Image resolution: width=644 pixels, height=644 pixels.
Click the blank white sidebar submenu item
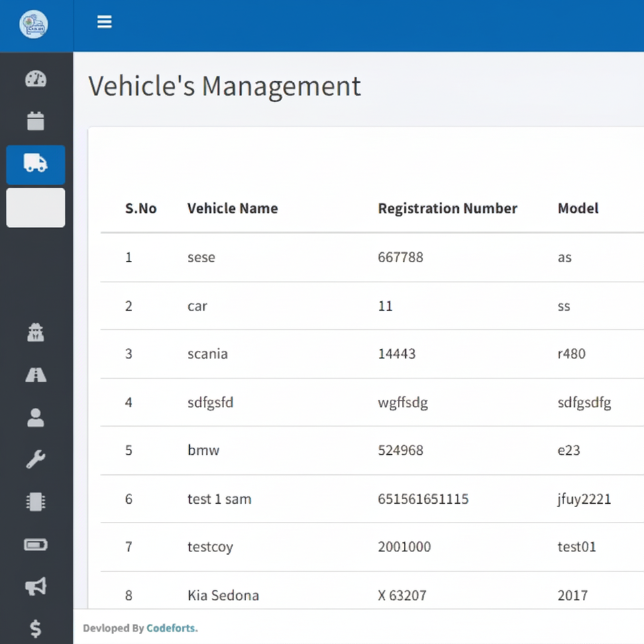pyautogui.click(x=36, y=207)
